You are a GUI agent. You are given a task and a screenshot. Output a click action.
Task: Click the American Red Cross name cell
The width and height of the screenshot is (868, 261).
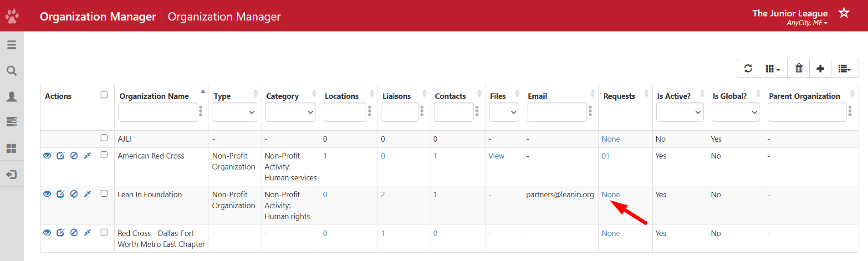pyautogui.click(x=151, y=156)
